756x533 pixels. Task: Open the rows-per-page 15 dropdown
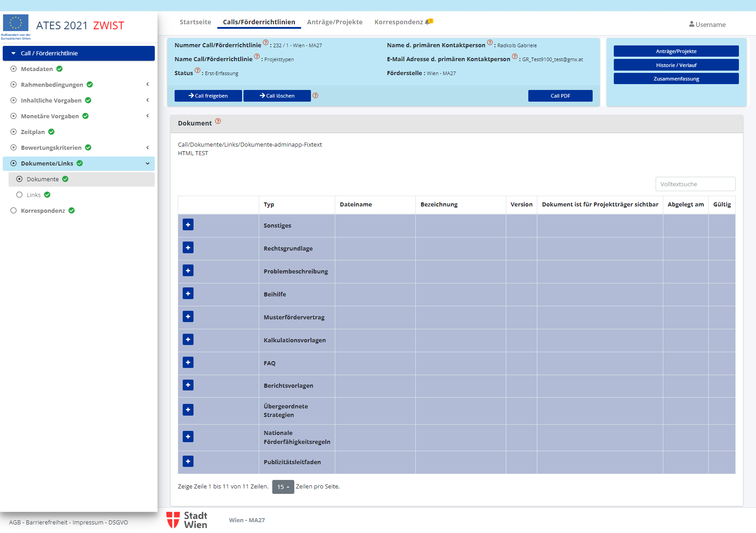point(283,487)
